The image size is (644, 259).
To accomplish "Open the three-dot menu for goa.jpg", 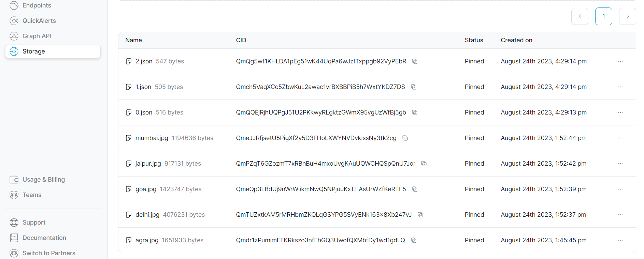I will click(620, 189).
